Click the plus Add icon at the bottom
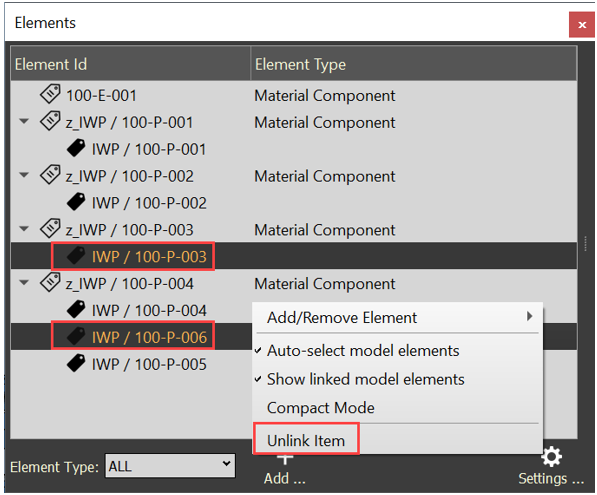The width and height of the screenshot is (597, 495). (x=285, y=460)
